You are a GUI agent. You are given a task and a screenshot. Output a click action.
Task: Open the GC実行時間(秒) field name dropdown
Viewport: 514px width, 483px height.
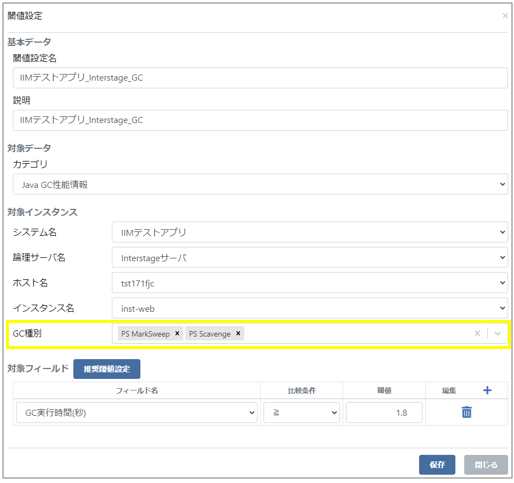(137, 413)
